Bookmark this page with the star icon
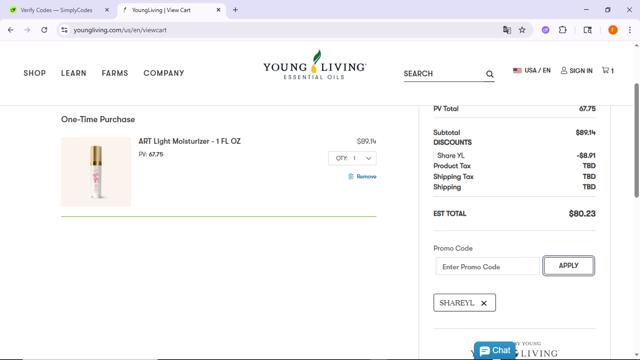This screenshot has height=360, width=640. [522, 30]
